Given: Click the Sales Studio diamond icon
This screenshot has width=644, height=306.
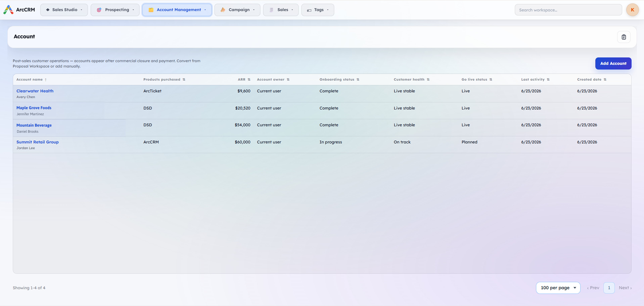Looking at the screenshot, I should pyautogui.click(x=48, y=10).
